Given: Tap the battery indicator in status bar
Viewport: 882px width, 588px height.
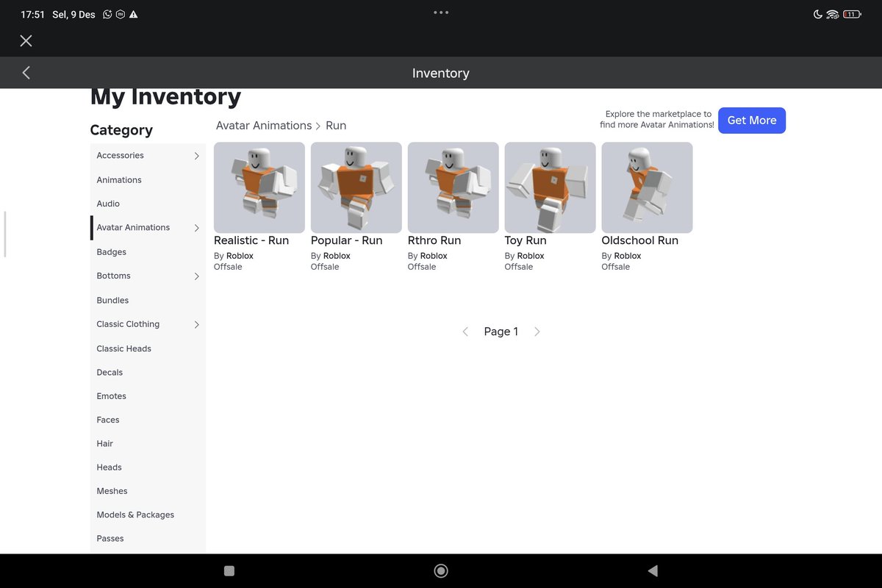Looking at the screenshot, I should pyautogui.click(x=852, y=14).
